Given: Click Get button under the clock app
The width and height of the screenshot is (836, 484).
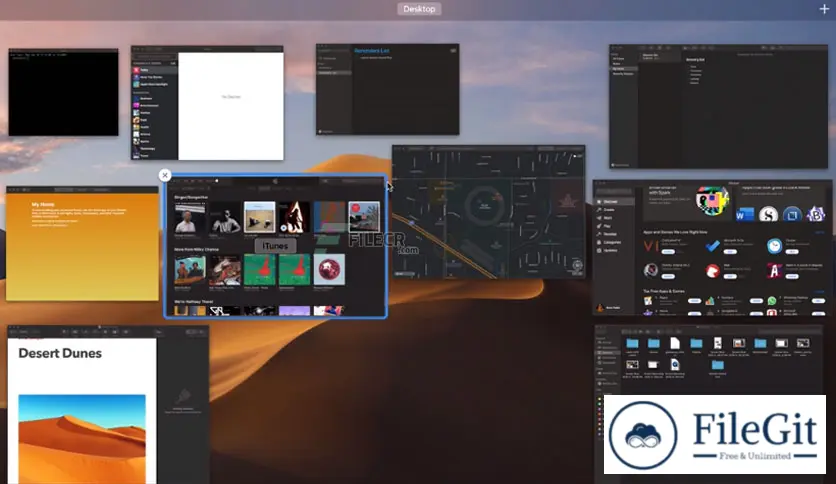Looking at the screenshot, I should point(792,252).
